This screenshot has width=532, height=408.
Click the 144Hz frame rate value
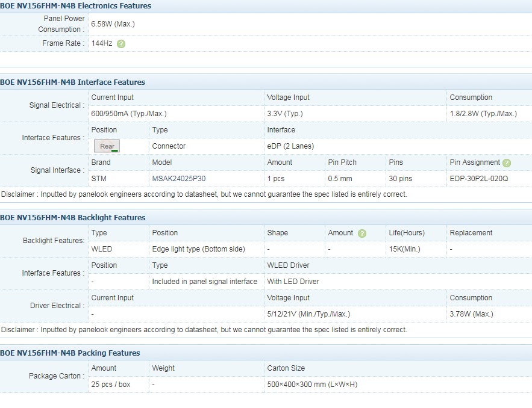click(x=102, y=43)
